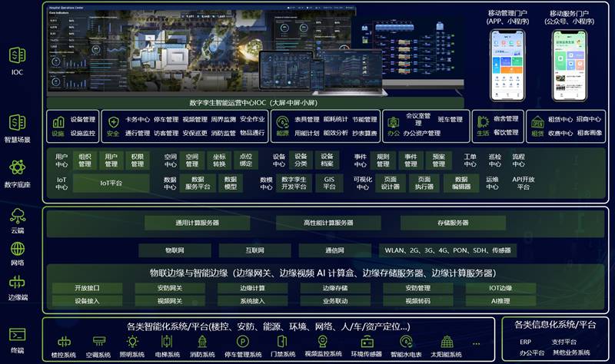Click the 太阳能系统 solar panel icon
The image size is (615, 364).
tap(447, 342)
